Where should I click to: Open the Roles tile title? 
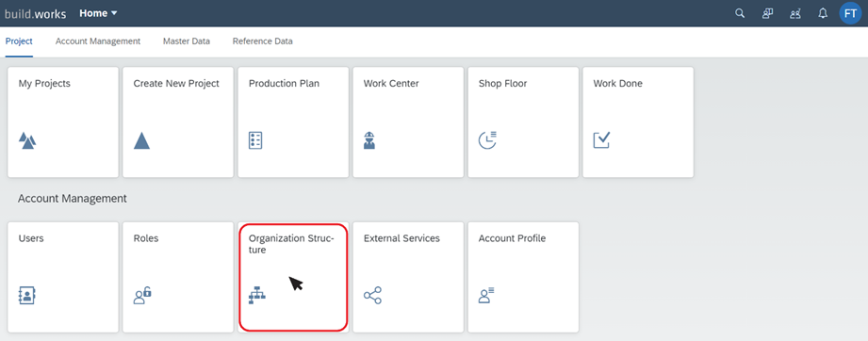[145, 238]
